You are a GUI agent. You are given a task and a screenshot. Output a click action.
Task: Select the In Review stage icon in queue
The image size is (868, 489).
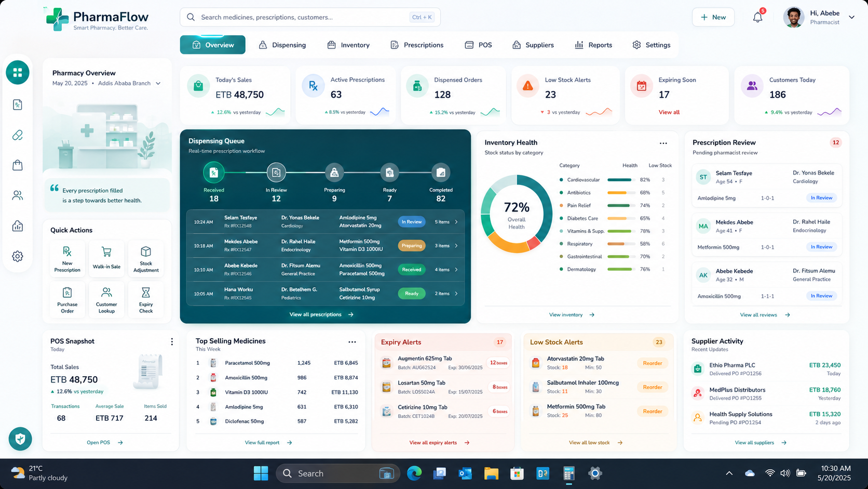click(276, 173)
